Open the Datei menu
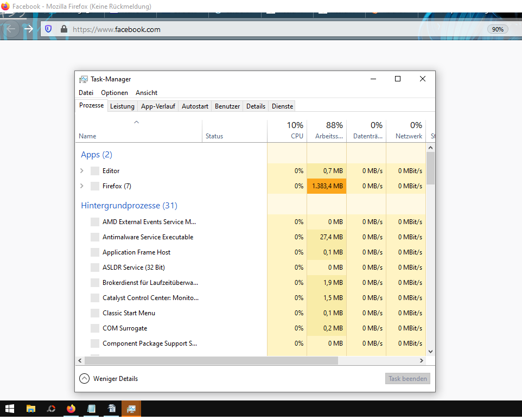 tap(86, 93)
